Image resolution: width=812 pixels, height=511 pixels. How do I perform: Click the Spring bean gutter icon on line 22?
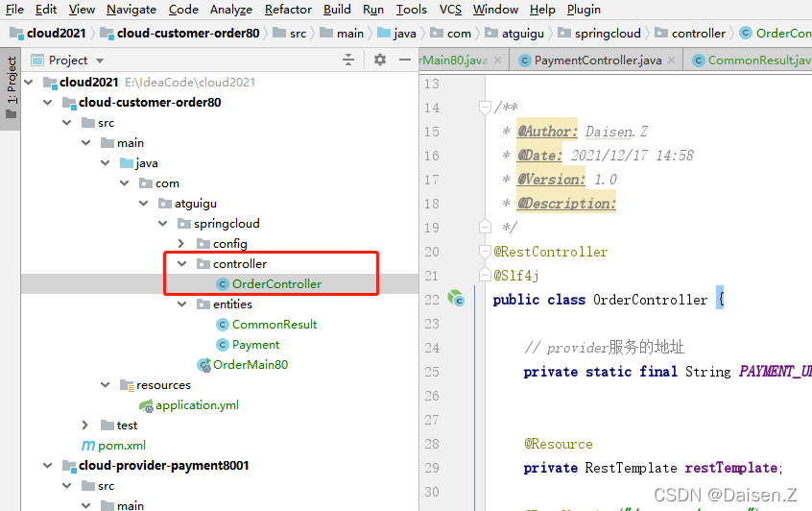pos(456,299)
